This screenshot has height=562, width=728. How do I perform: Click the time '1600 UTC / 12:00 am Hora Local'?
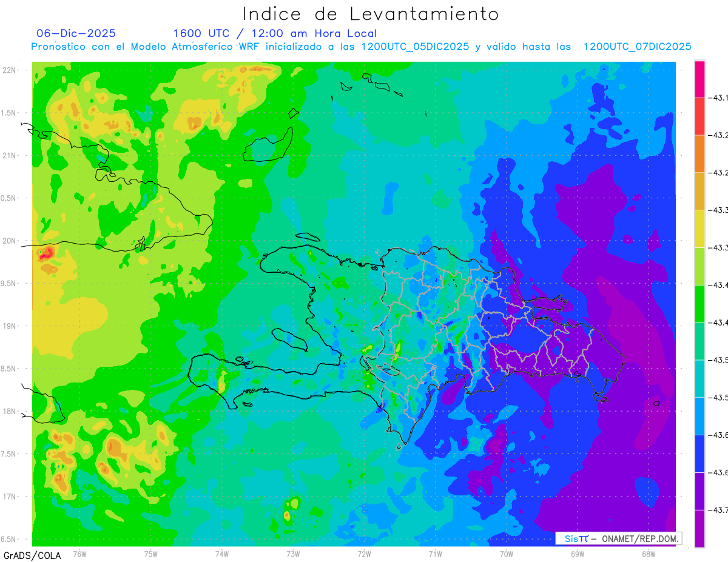pyautogui.click(x=275, y=34)
